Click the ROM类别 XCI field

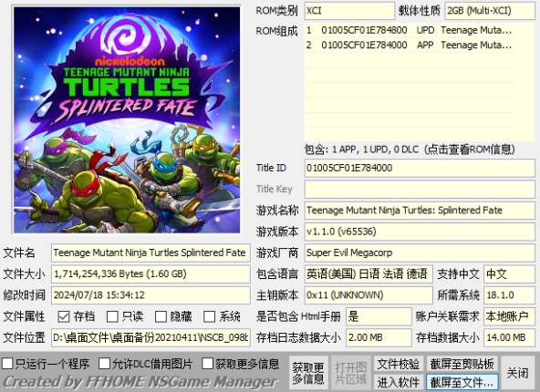pyautogui.click(x=349, y=11)
